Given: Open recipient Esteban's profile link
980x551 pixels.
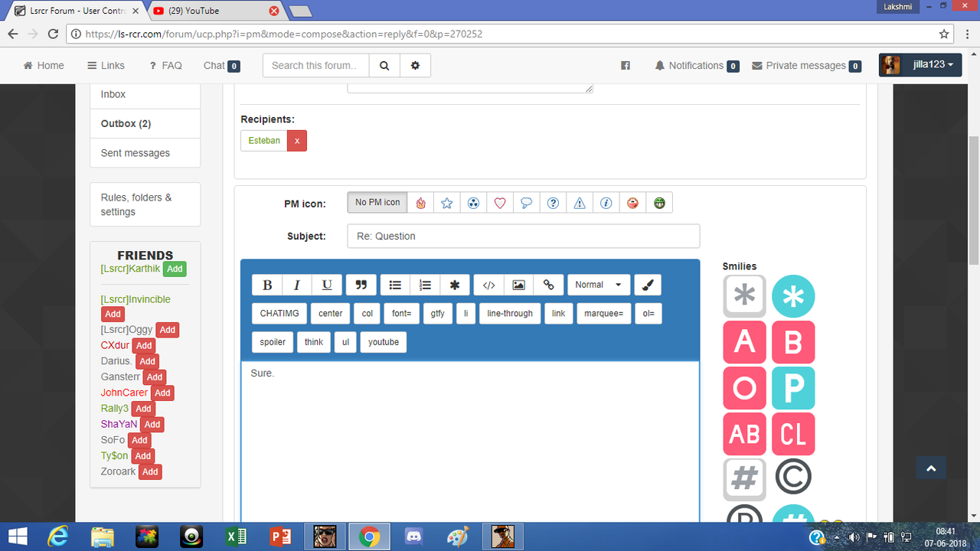Looking at the screenshot, I should click(264, 141).
